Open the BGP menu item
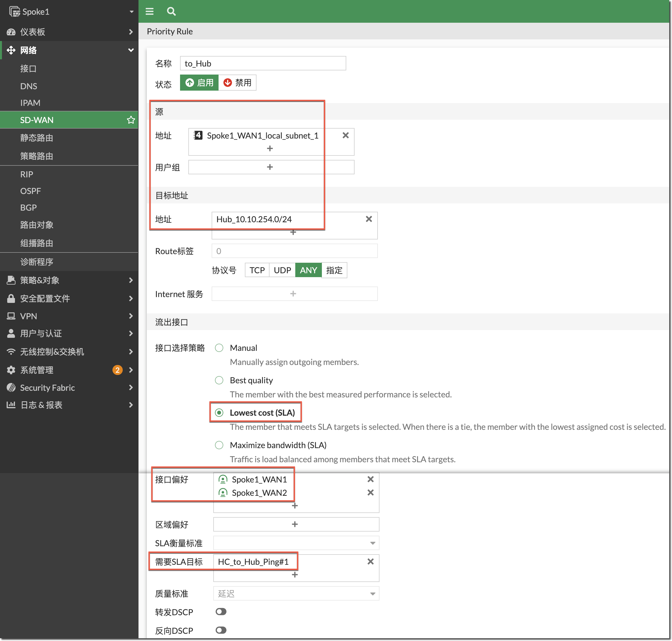The image size is (672, 641). pyautogui.click(x=28, y=208)
